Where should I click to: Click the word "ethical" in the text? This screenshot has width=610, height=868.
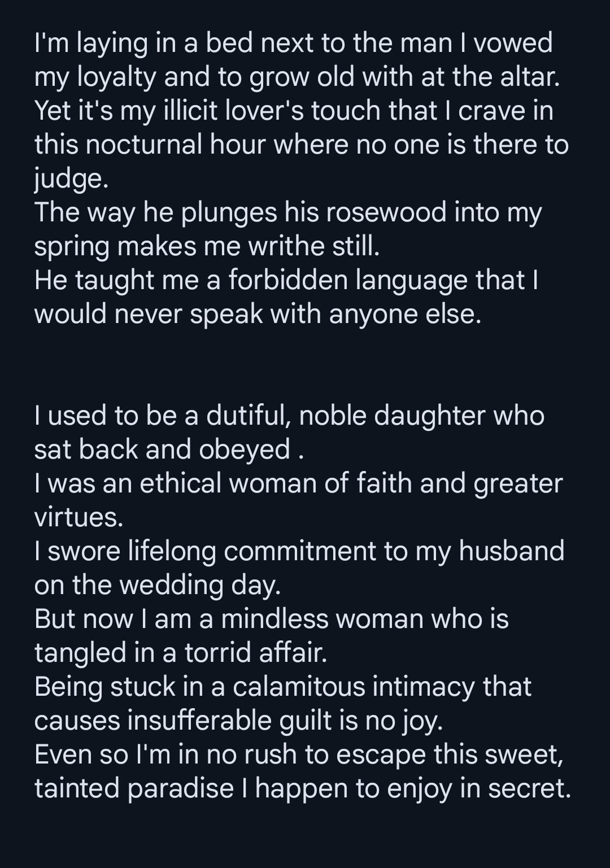point(180,484)
